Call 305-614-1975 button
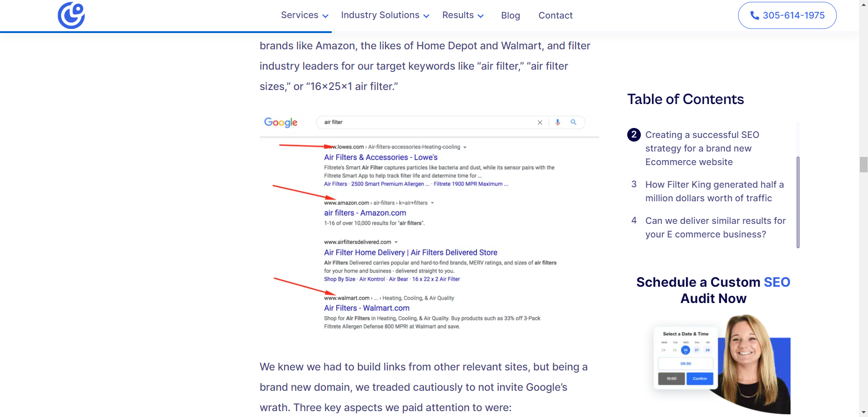Viewport: 868px width, 417px height. pyautogui.click(x=787, y=15)
